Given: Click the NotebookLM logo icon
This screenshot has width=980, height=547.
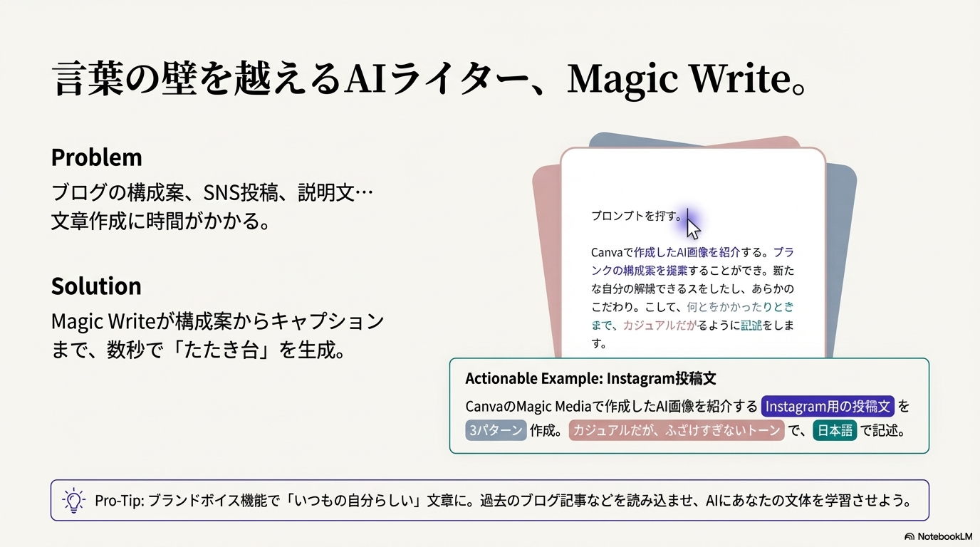Looking at the screenshot, I should point(909,536).
